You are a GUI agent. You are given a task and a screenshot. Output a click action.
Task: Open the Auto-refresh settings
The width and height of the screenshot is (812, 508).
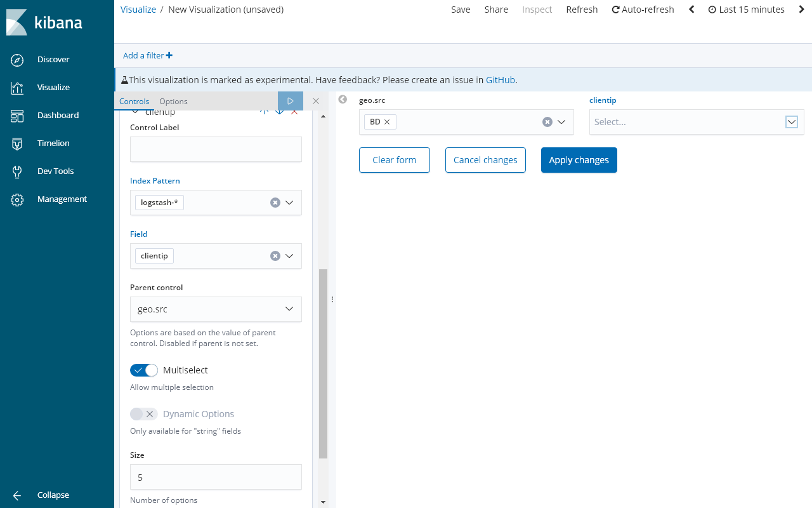(643, 10)
